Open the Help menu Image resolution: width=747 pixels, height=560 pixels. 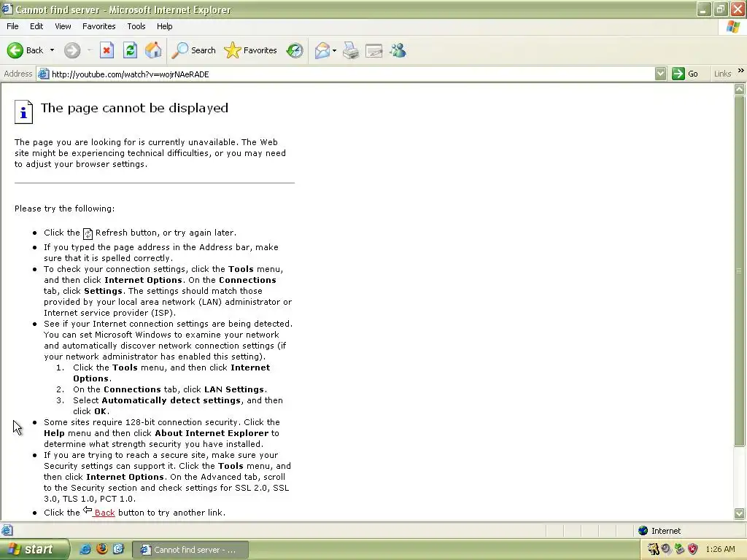click(164, 26)
